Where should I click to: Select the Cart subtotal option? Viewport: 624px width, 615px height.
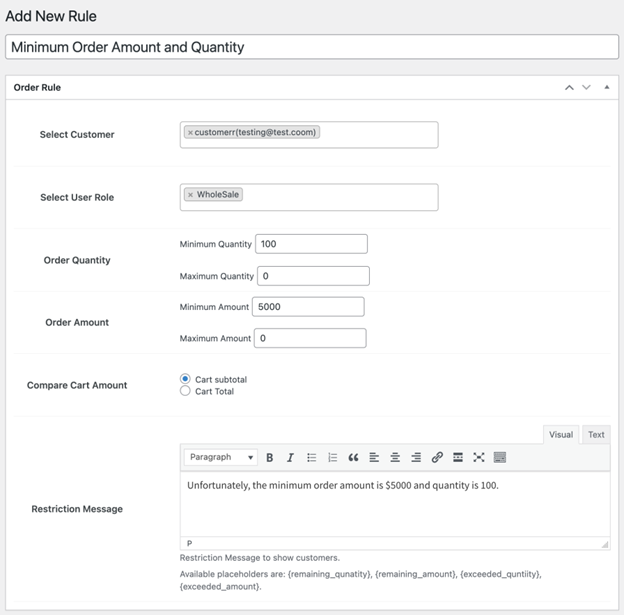[x=185, y=379]
